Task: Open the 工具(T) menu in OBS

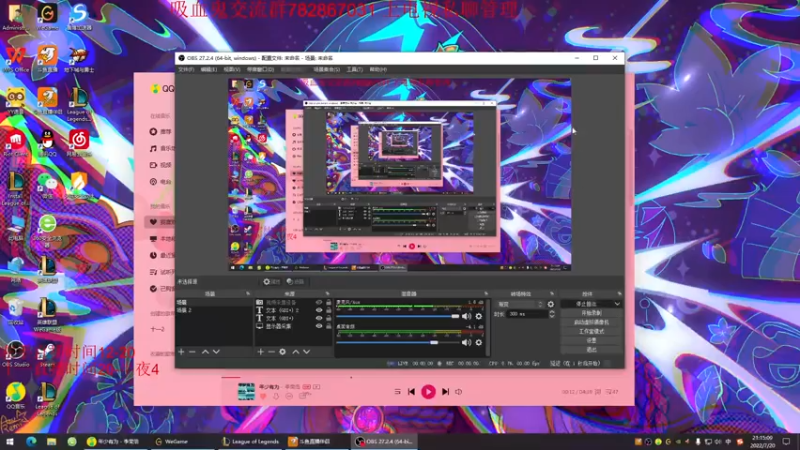Action: [355, 69]
